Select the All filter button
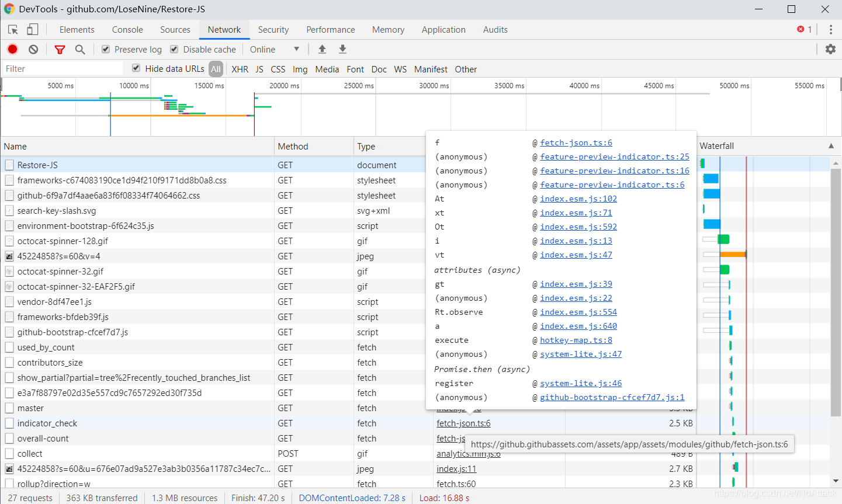The image size is (842, 504). point(216,69)
